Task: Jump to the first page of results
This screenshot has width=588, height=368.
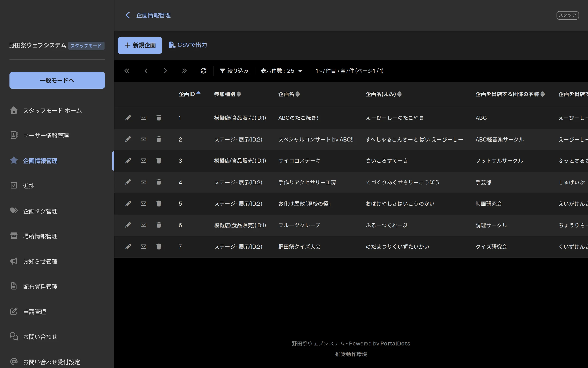Action: pyautogui.click(x=127, y=71)
